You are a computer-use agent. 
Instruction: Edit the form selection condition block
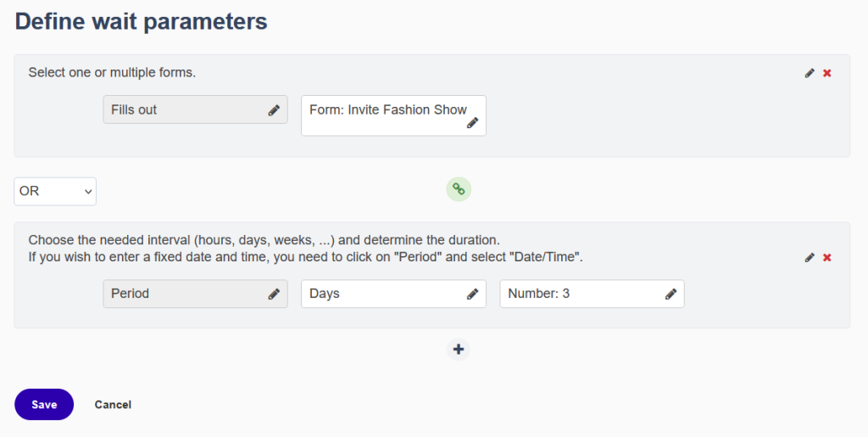810,73
